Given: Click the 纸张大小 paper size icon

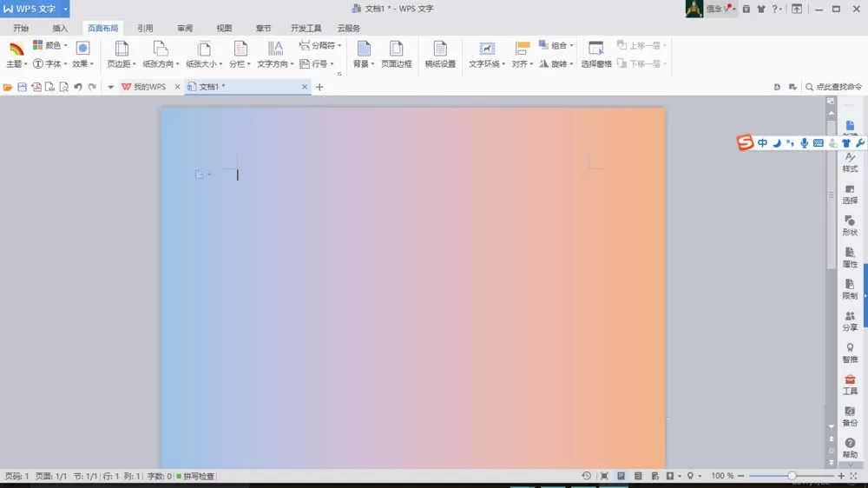Looking at the screenshot, I should tap(204, 49).
